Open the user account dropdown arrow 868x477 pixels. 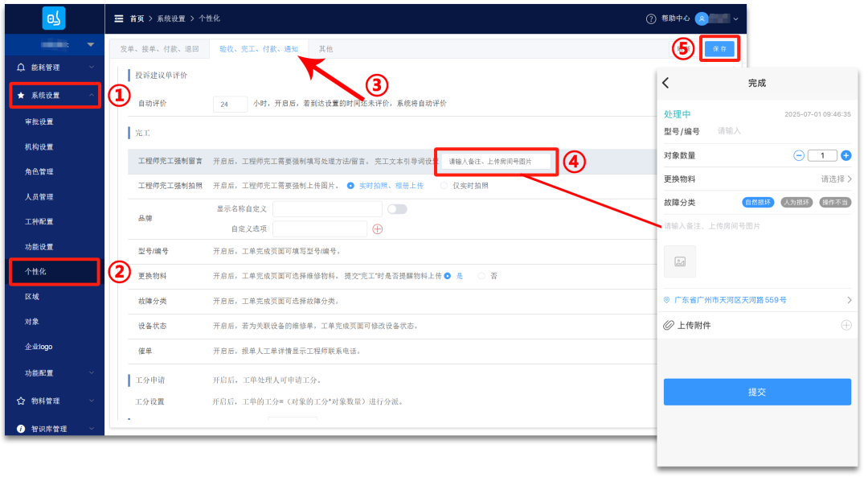coord(735,19)
